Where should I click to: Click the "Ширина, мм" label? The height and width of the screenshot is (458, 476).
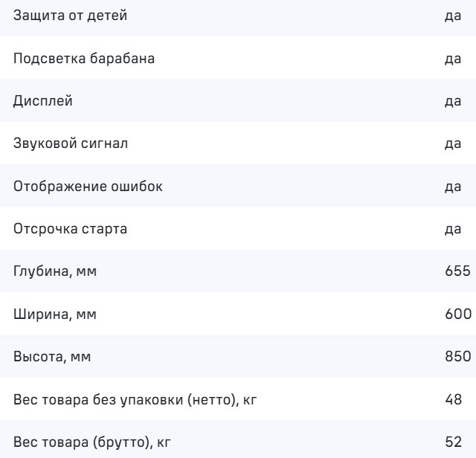(55, 315)
